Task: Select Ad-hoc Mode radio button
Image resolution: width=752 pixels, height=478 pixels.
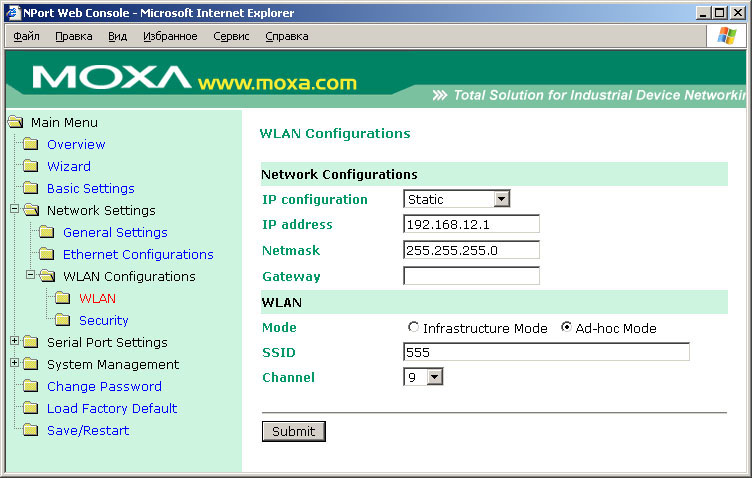Action: [566, 328]
